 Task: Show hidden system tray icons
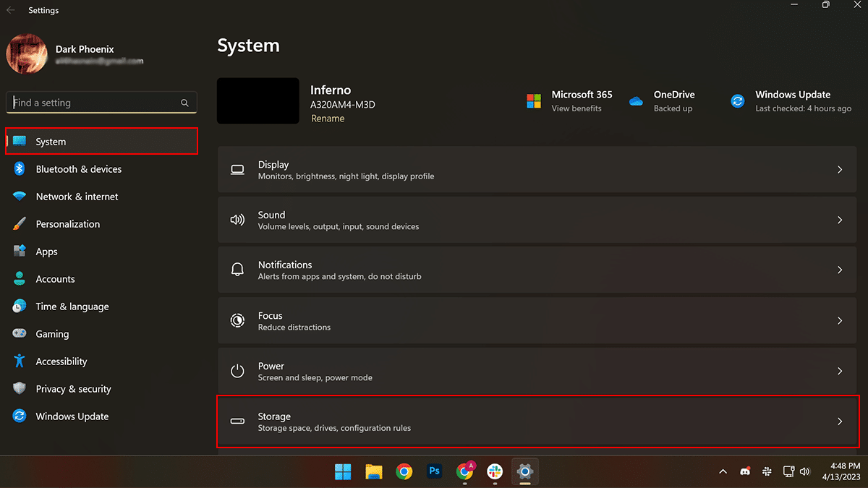click(x=723, y=472)
